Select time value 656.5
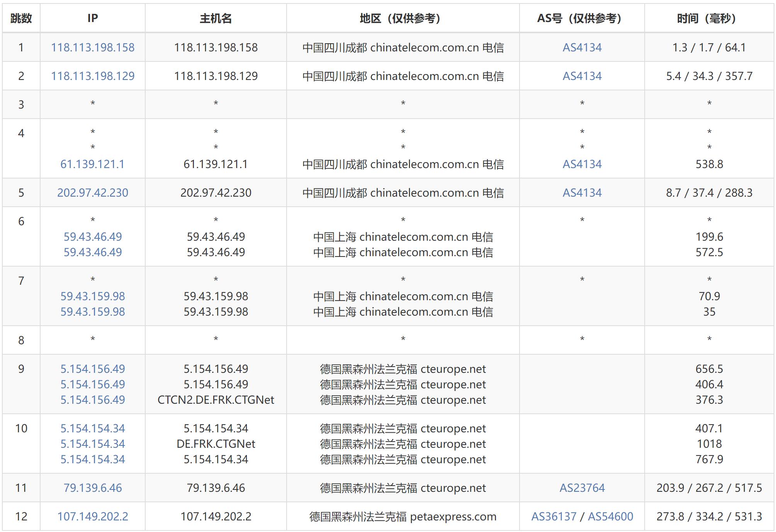 [x=709, y=369]
